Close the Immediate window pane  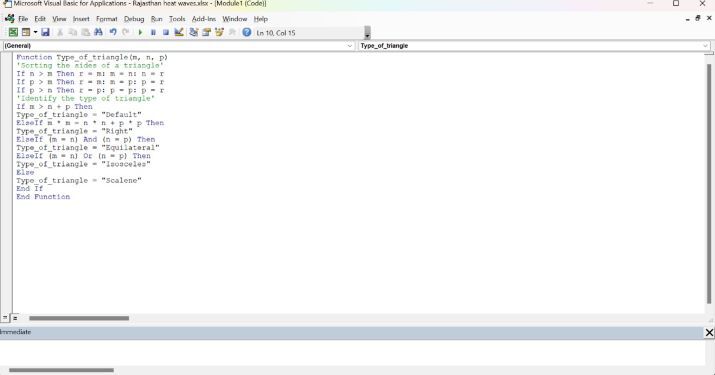(709, 333)
